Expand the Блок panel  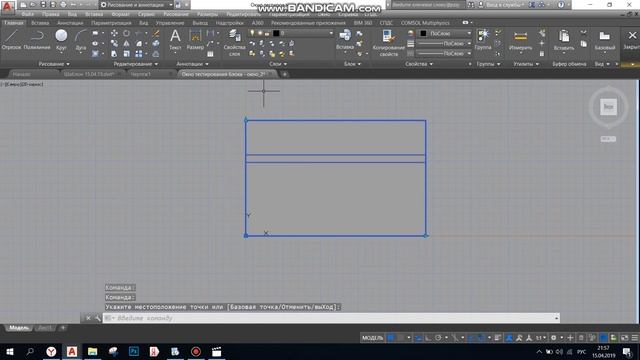(x=352, y=64)
